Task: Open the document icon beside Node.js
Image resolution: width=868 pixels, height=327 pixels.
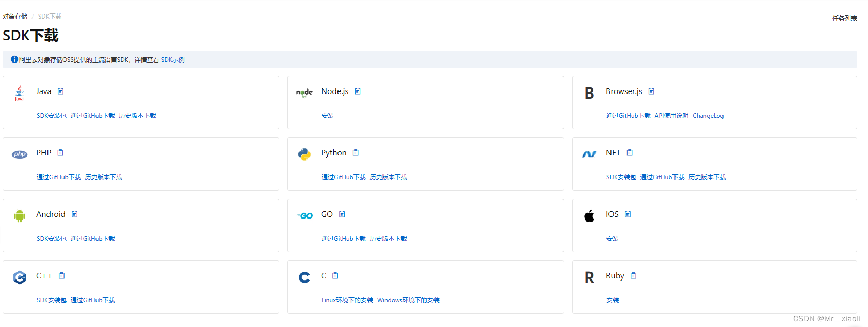Action: pos(358,91)
